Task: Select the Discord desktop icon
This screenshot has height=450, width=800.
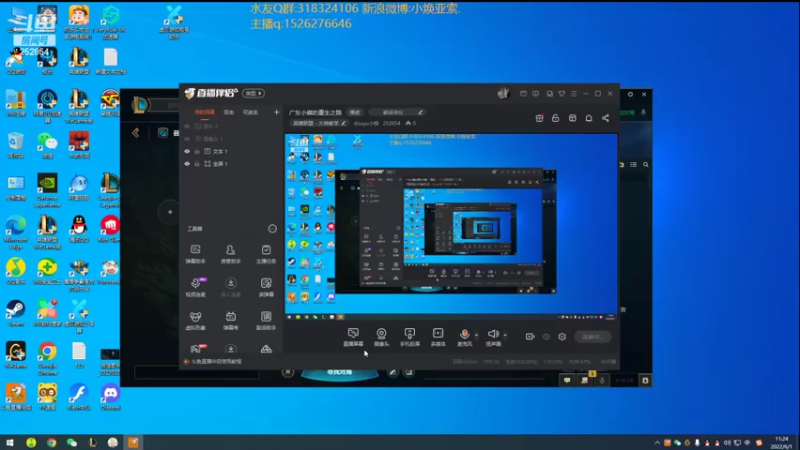Action: (110, 397)
